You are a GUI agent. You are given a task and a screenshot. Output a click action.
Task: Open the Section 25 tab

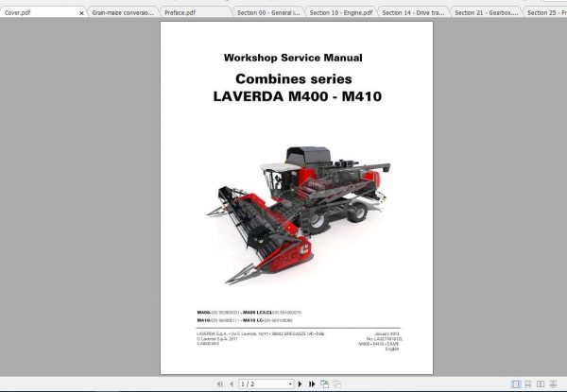point(545,12)
